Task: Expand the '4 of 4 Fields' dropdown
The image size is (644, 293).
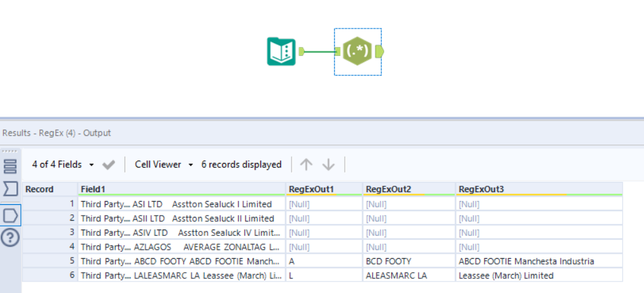Action: pos(63,164)
